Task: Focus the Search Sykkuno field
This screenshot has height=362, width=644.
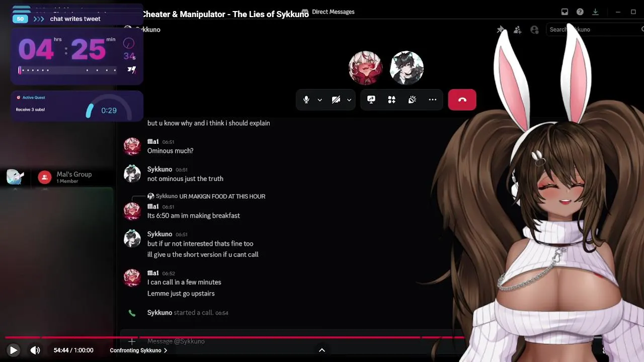Action: [594, 30]
